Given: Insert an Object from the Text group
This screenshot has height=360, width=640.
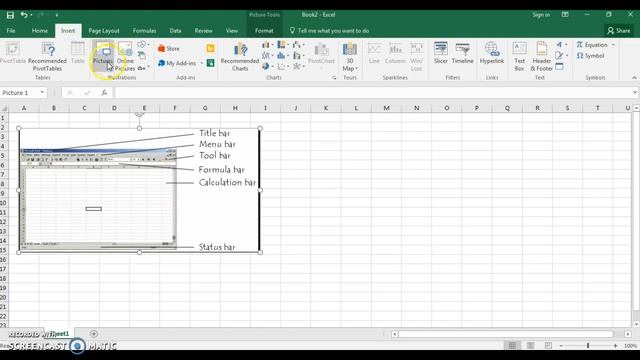Looking at the screenshot, I should [x=559, y=67].
